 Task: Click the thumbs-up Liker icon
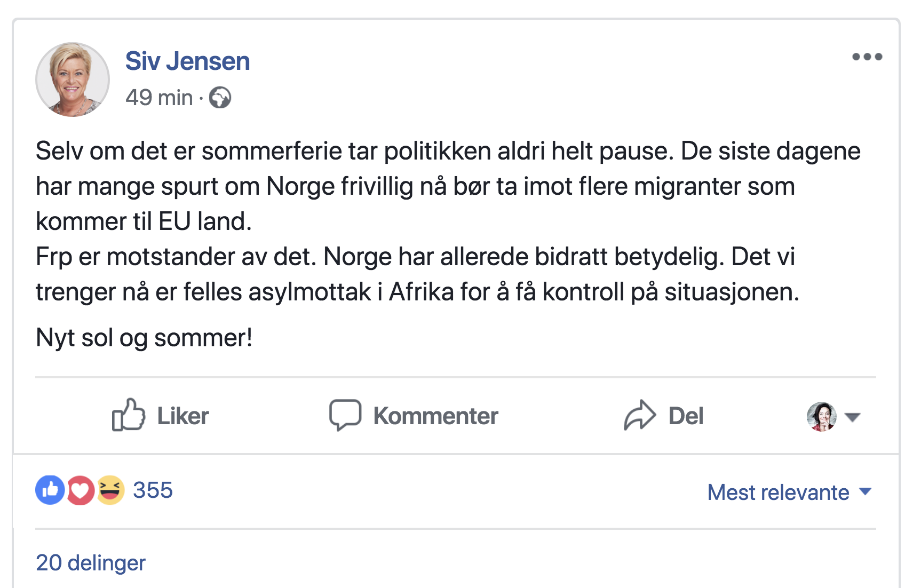pos(128,415)
